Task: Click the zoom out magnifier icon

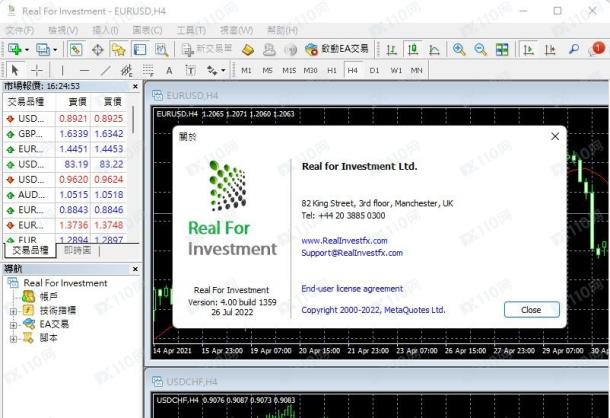Action: point(480,49)
